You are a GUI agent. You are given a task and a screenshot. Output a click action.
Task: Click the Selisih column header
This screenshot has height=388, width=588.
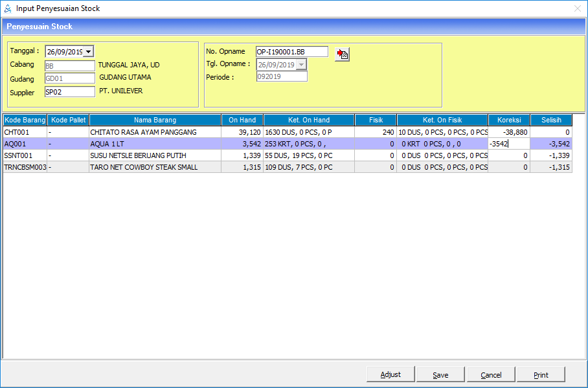tap(551, 120)
